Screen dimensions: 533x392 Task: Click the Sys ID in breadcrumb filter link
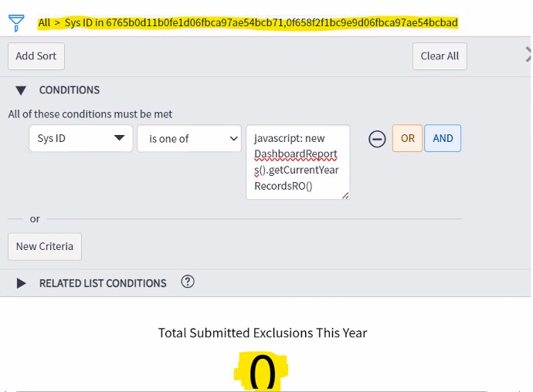click(261, 22)
